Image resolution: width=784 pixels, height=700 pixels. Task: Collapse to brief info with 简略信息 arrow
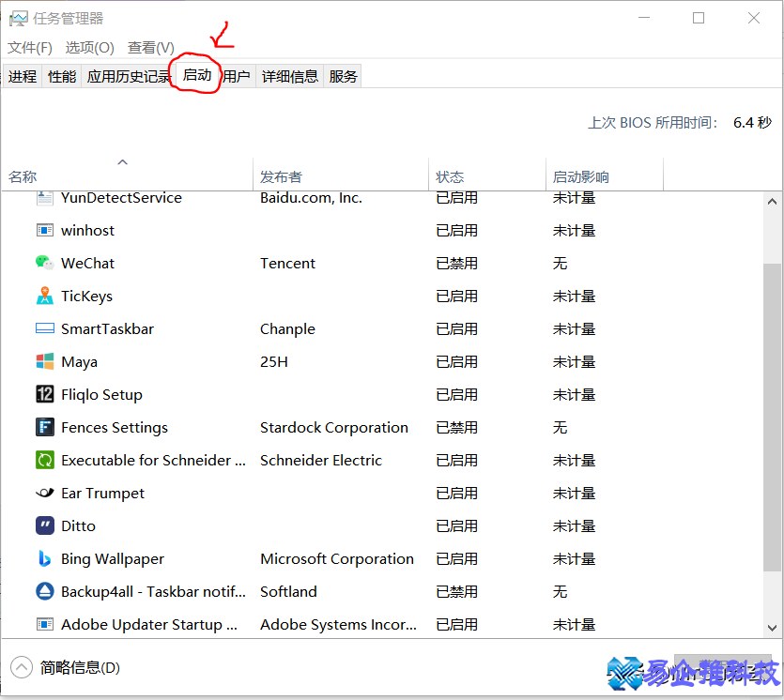pos(21,668)
